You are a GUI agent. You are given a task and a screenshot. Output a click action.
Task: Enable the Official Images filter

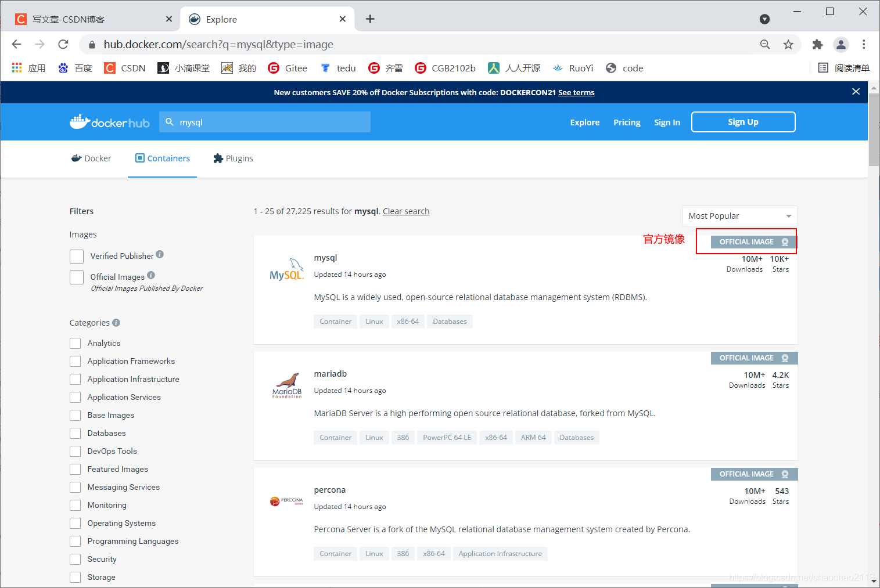pyautogui.click(x=77, y=277)
